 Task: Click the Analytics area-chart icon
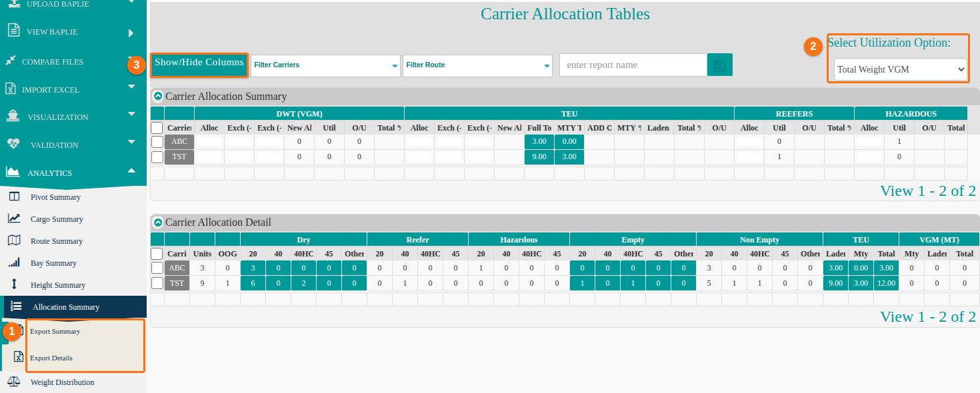point(13,172)
